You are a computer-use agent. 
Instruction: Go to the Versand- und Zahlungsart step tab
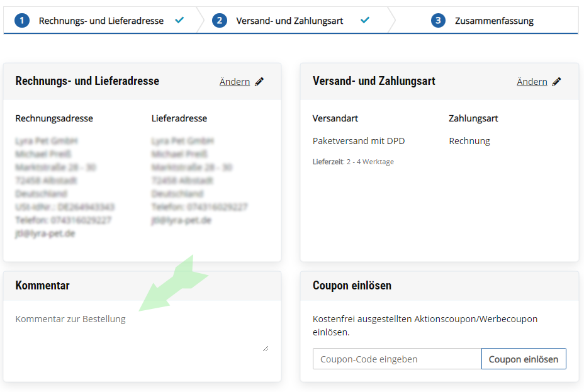[x=289, y=21]
